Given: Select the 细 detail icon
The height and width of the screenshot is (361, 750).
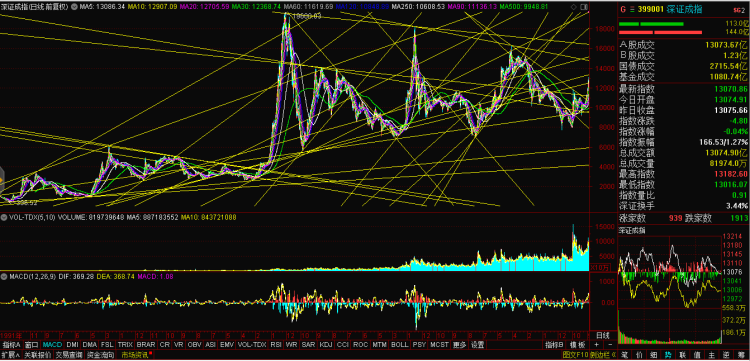Looking at the screenshot, I should [x=653, y=355].
